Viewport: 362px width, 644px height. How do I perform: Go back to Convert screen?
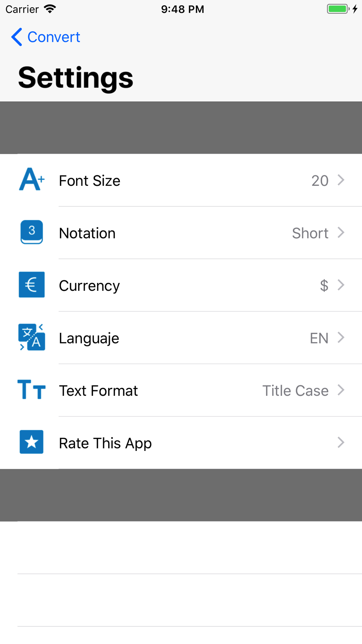(46, 37)
